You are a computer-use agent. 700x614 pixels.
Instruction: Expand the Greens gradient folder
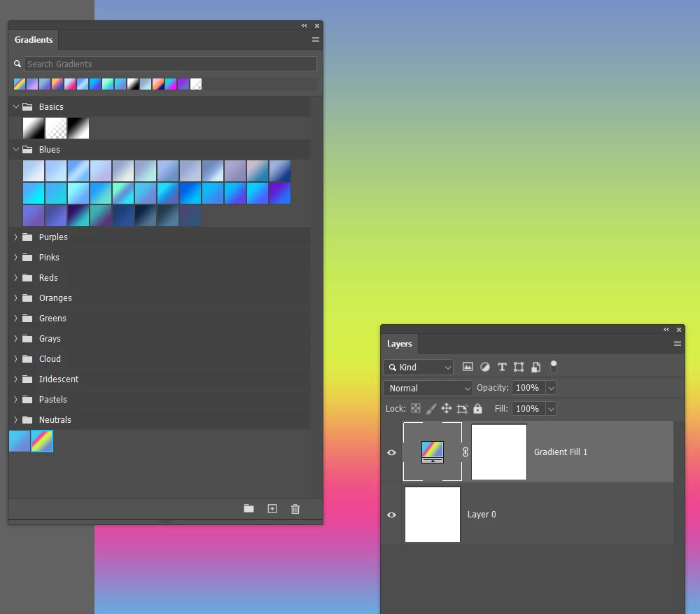[15, 319]
